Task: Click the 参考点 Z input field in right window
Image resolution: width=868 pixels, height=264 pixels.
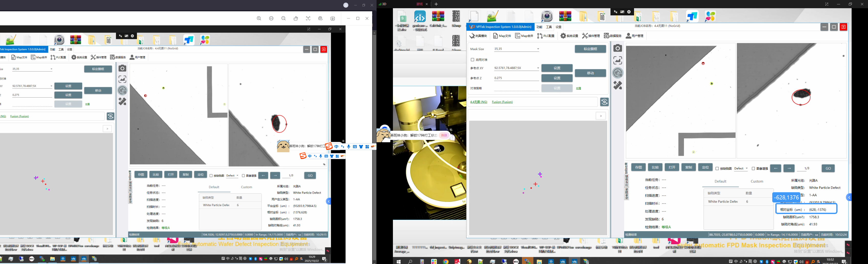Action: tap(516, 78)
